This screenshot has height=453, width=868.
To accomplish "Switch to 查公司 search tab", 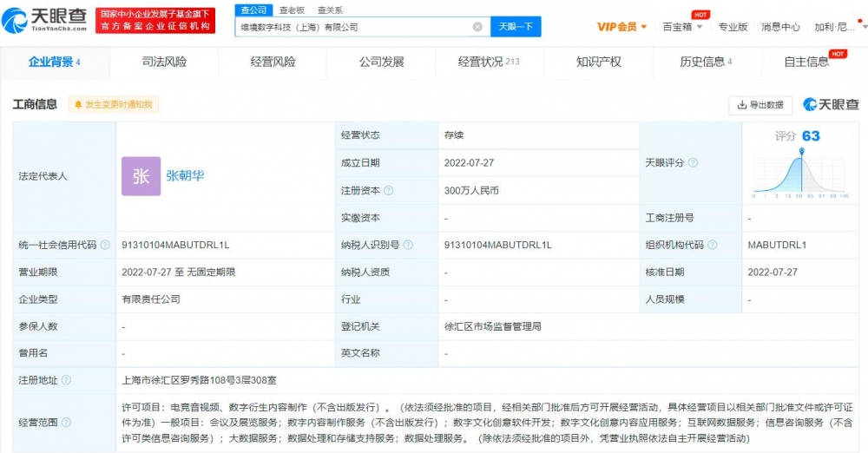I will 253,10.
